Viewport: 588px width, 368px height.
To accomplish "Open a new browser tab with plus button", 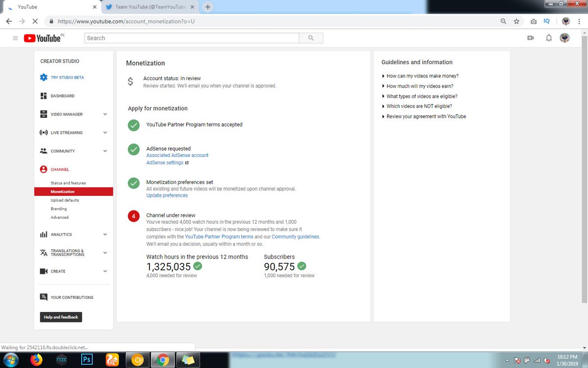I will [208, 7].
